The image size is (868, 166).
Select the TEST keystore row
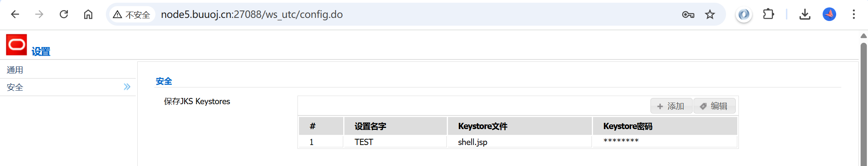pyautogui.click(x=364, y=142)
